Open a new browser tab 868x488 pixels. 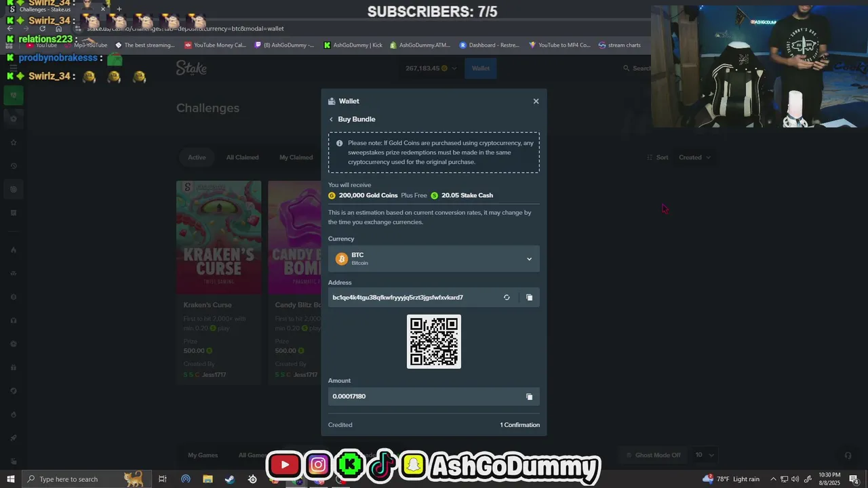(119, 9)
